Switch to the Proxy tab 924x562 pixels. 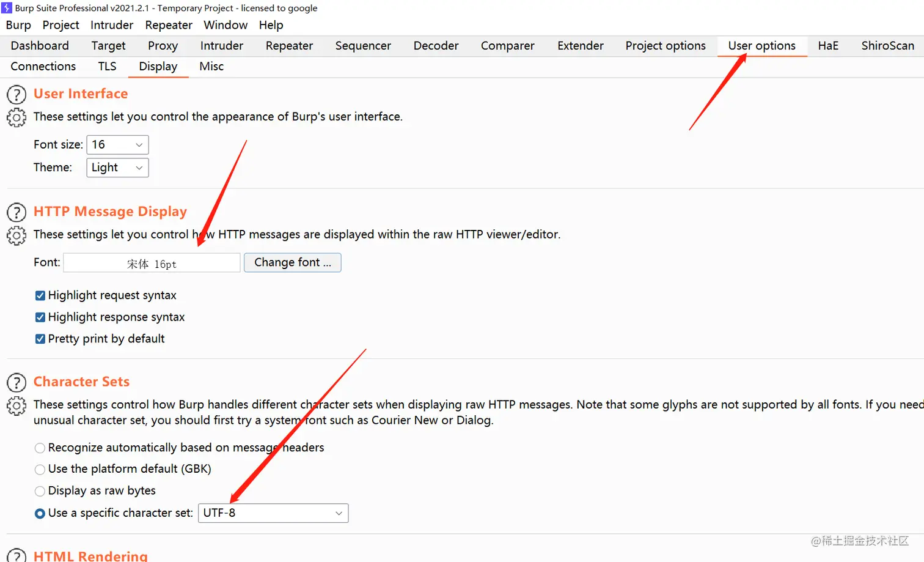pyautogui.click(x=163, y=46)
